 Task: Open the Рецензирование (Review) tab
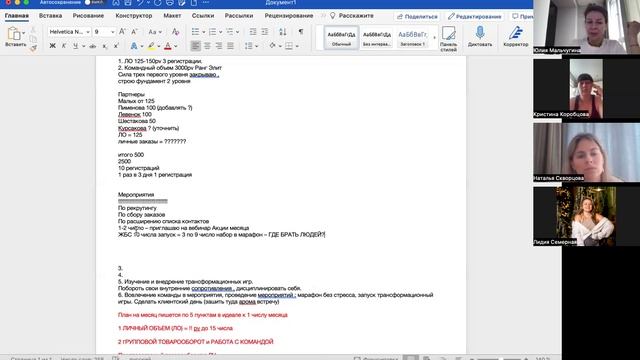point(289,16)
